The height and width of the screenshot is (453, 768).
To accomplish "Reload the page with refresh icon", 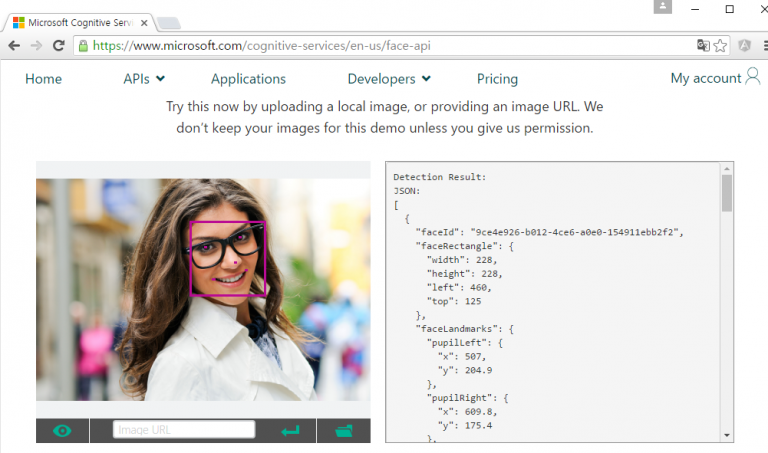I will pos(59,46).
